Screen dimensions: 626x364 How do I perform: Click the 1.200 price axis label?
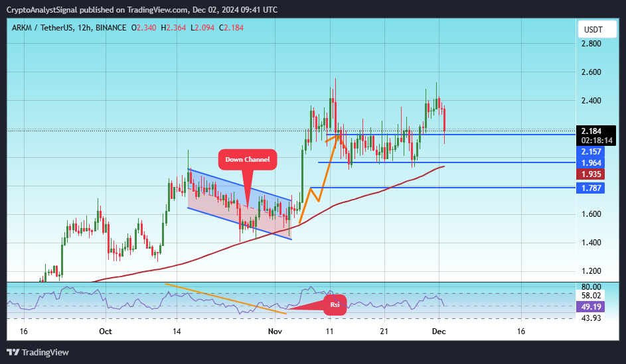591,271
